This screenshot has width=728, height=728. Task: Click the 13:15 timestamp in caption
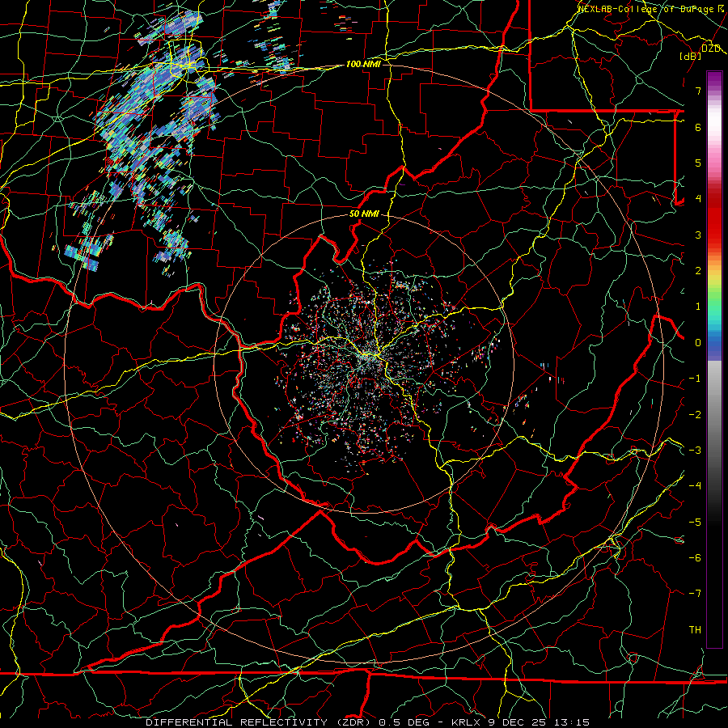click(574, 722)
